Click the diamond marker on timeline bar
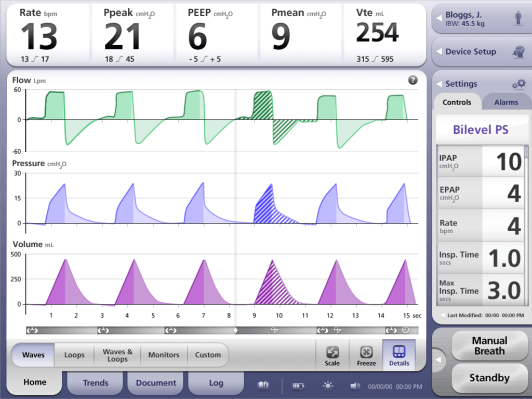 coord(235,330)
